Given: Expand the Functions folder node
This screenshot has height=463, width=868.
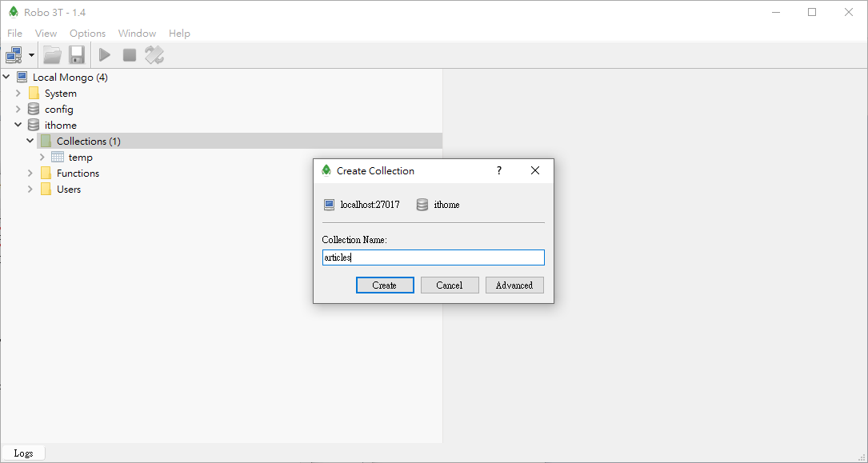Looking at the screenshot, I should click(x=30, y=174).
